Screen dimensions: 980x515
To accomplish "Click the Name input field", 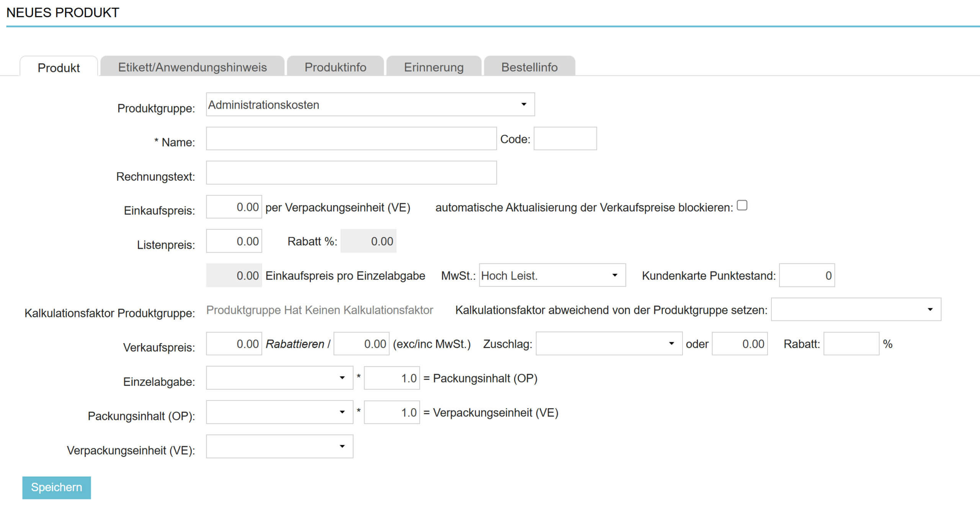I will (351, 139).
